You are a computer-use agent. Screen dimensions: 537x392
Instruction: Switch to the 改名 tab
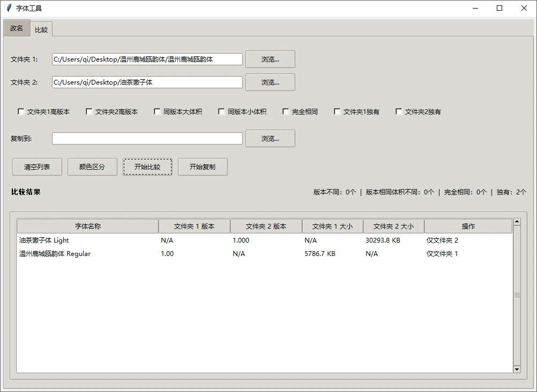(16, 28)
